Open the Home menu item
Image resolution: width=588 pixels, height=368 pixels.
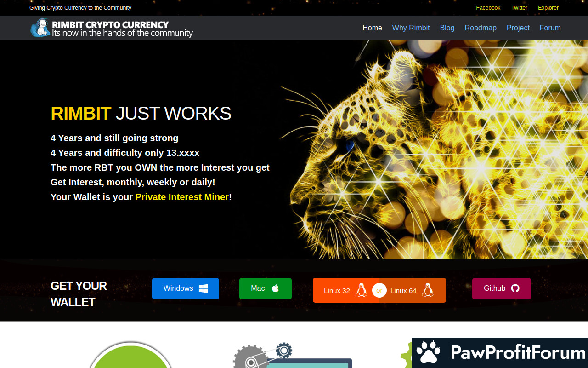point(372,28)
